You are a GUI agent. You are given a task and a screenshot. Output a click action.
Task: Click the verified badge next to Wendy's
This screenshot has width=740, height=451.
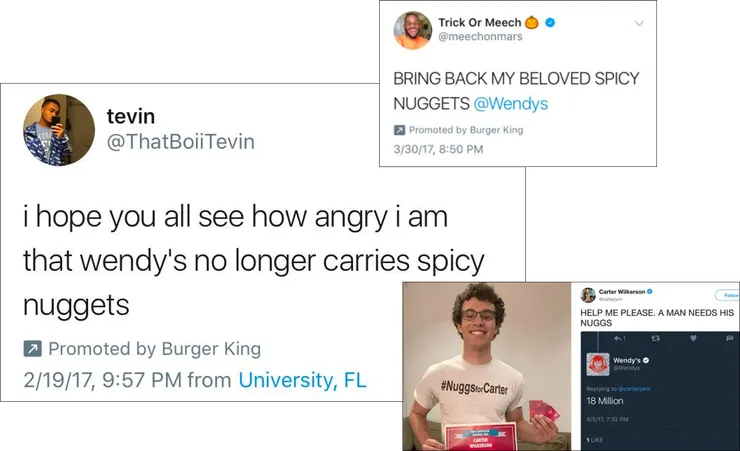pos(646,360)
